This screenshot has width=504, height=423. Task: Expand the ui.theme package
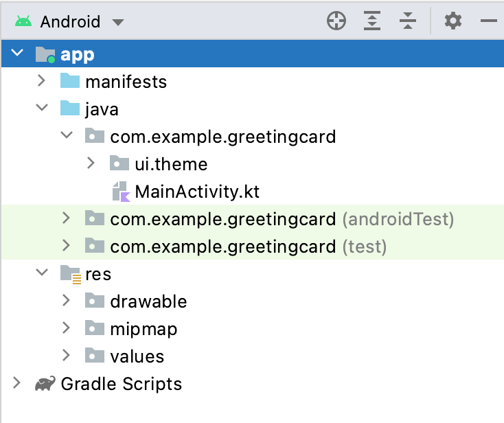click(91, 164)
